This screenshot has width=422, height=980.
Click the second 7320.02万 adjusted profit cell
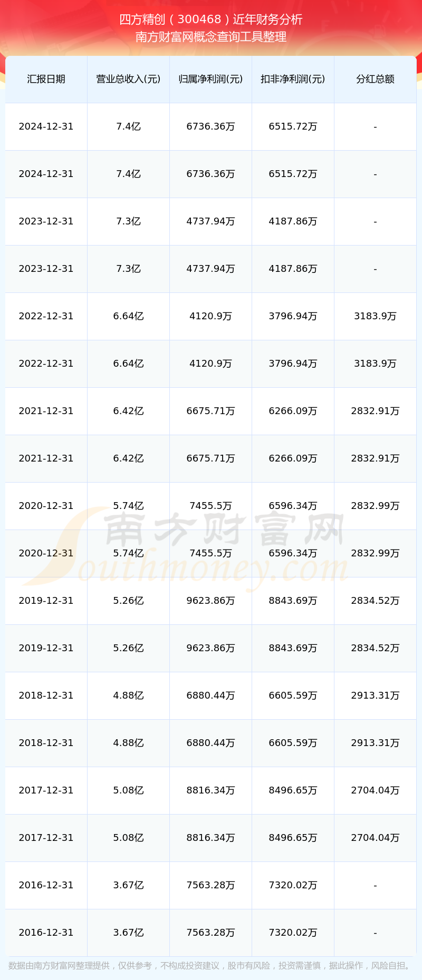coord(293,933)
